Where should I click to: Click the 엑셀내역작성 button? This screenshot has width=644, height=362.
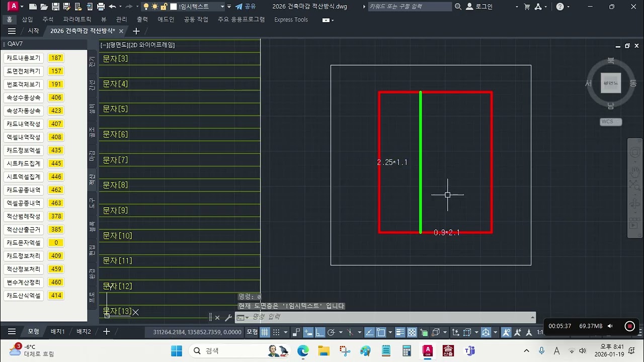coord(24,137)
